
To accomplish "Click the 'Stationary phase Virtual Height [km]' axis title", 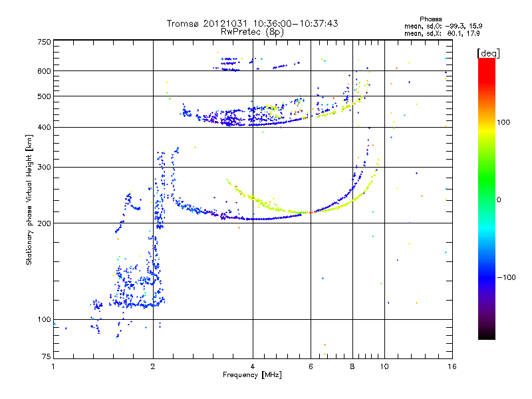I will (29, 199).
